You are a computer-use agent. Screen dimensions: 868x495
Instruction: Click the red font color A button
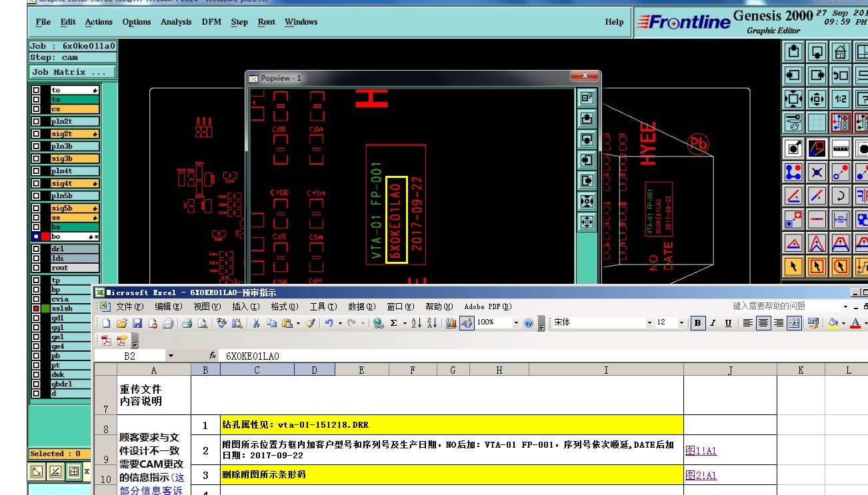[855, 323]
